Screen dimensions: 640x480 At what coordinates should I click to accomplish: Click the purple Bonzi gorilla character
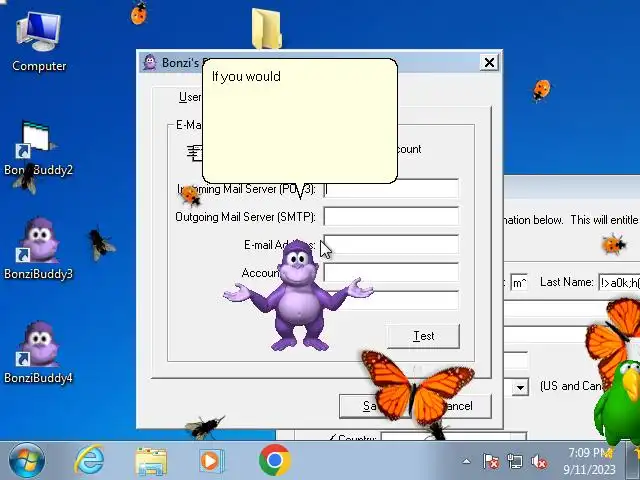[x=298, y=296]
